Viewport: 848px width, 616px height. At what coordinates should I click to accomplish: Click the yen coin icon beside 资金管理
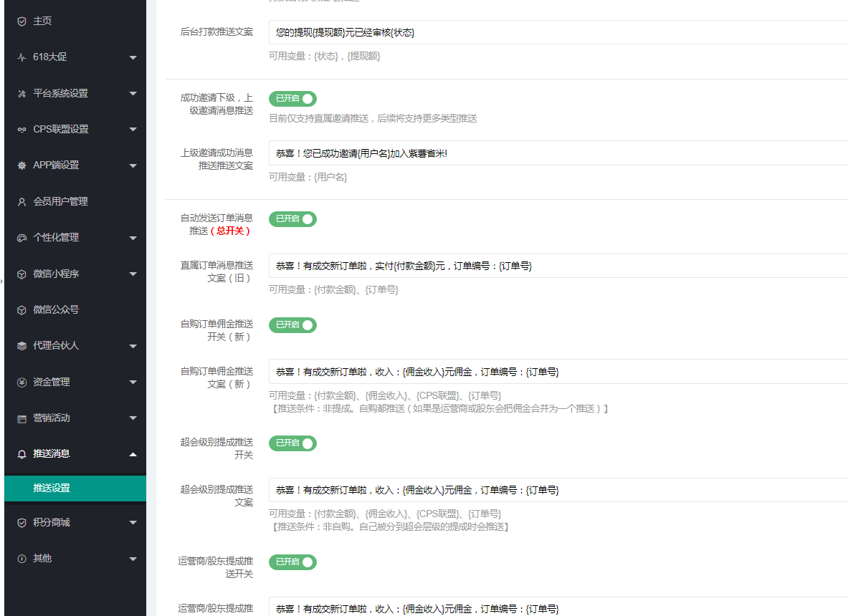(22, 382)
